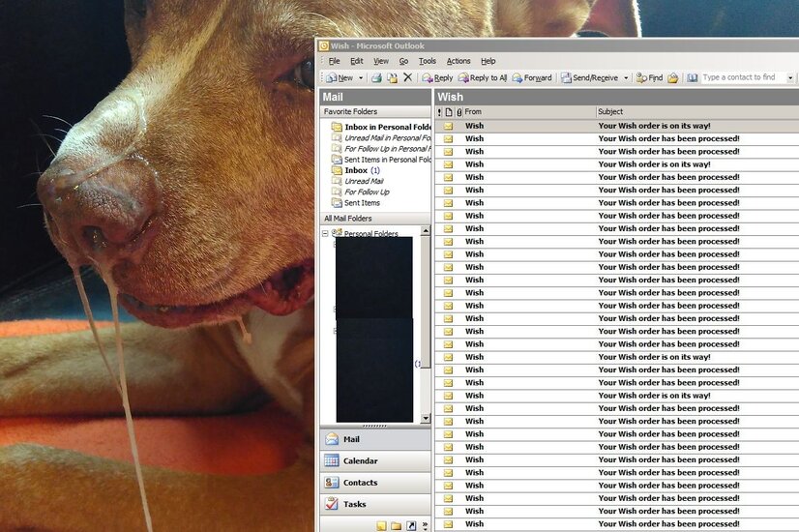Image resolution: width=799 pixels, height=532 pixels.
Task: Click the Move to Folder toolbar icon
Action: [x=392, y=78]
